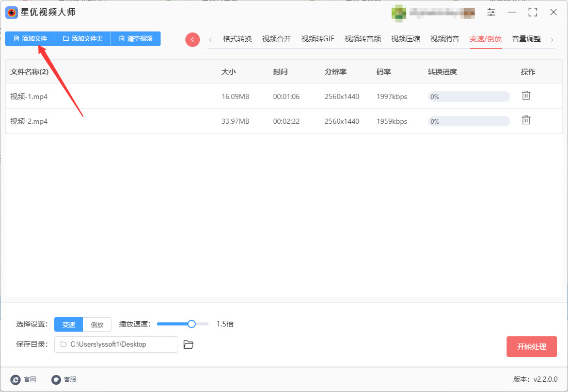Click the size value 16.09MB
Image resolution: width=568 pixels, height=392 pixels.
click(x=235, y=96)
